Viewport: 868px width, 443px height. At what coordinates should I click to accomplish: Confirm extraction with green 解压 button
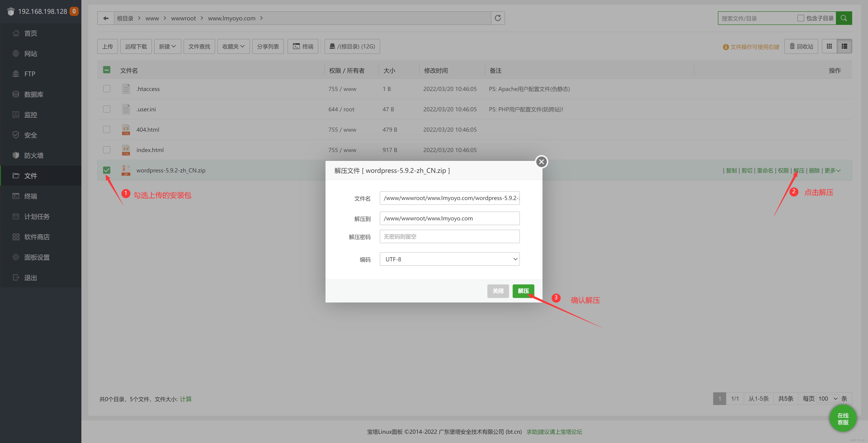tap(523, 291)
